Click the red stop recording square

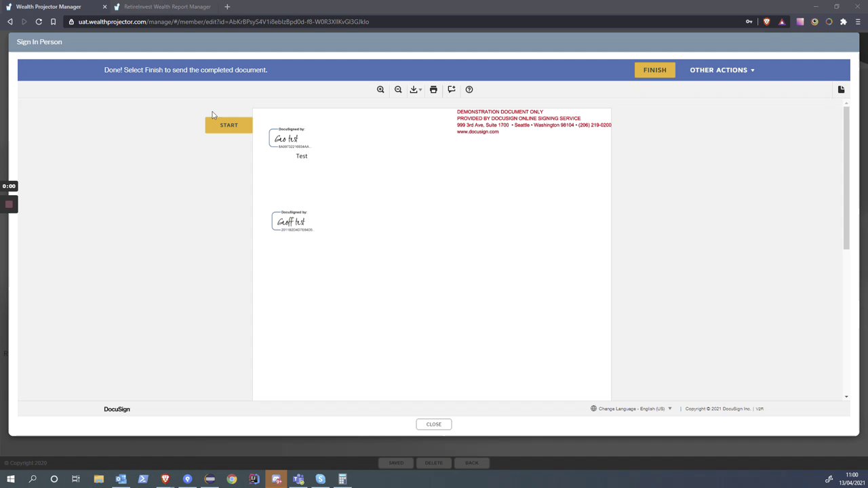[x=9, y=204]
